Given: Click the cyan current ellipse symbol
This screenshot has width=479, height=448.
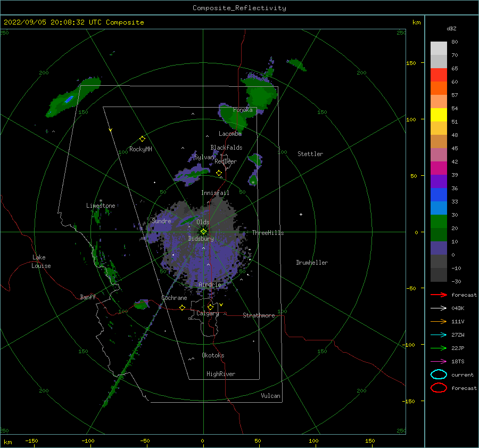Looking at the screenshot, I should pyautogui.click(x=439, y=374).
